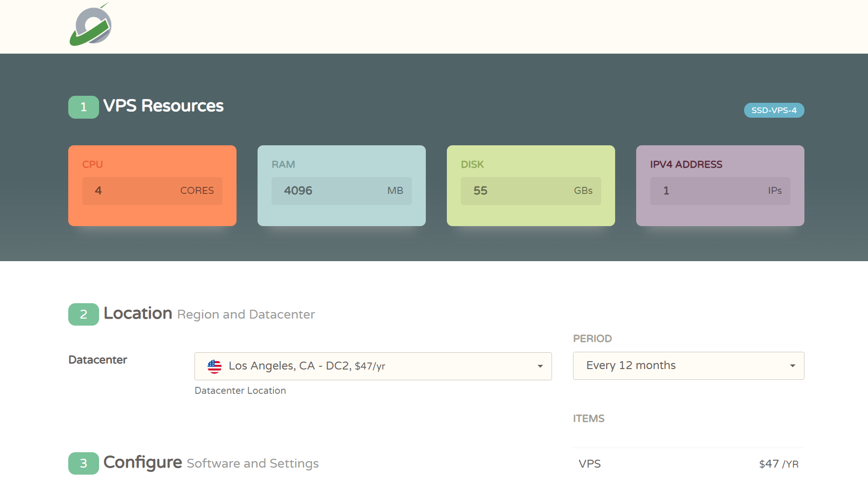Viewport: 868px width, 491px height.
Task: Click the Datacenter field label
Action: pyautogui.click(x=98, y=360)
